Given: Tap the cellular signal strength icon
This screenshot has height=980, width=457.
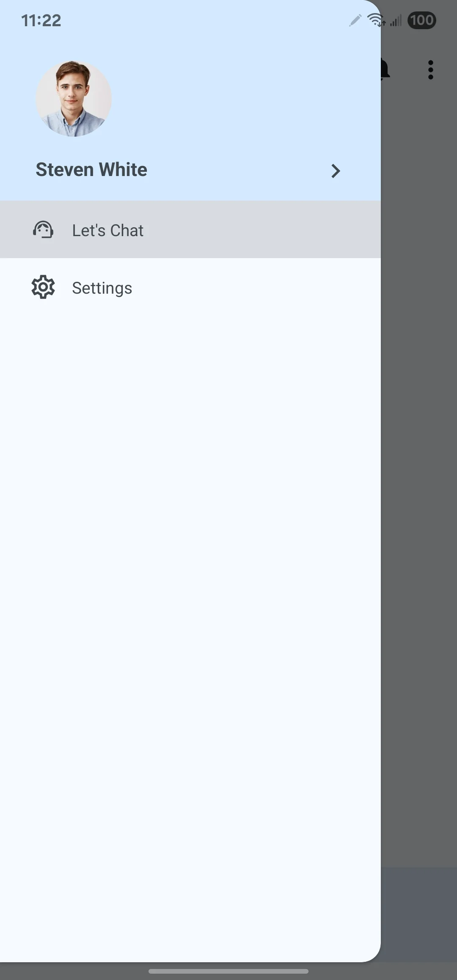Looking at the screenshot, I should coord(396,20).
